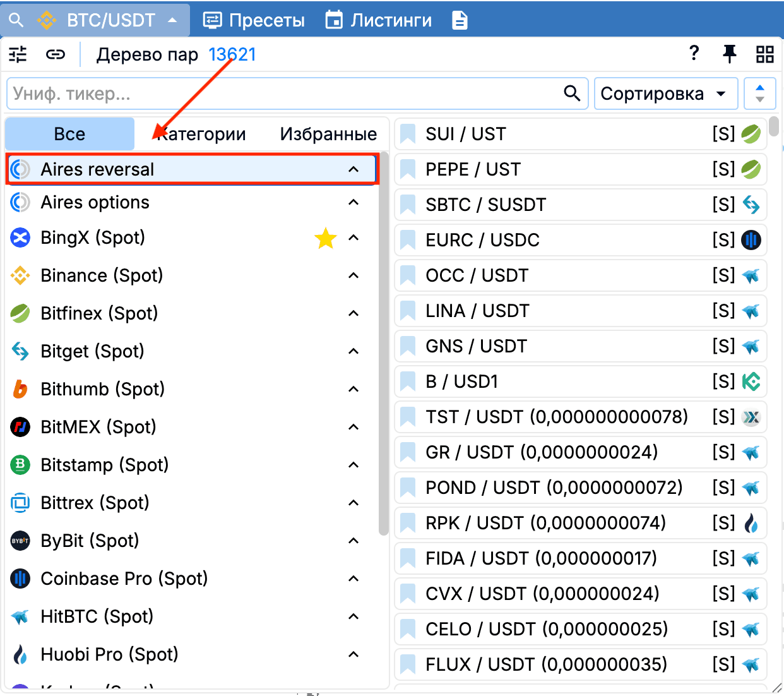Toggle the favorite star on BingX (Spot)
The image size is (784, 696).
coord(326,238)
